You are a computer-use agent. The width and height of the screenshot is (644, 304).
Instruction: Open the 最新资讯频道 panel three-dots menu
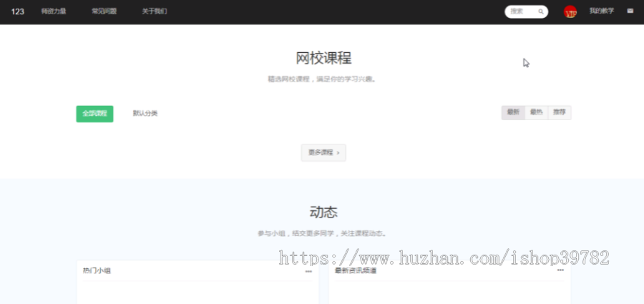tap(560, 270)
